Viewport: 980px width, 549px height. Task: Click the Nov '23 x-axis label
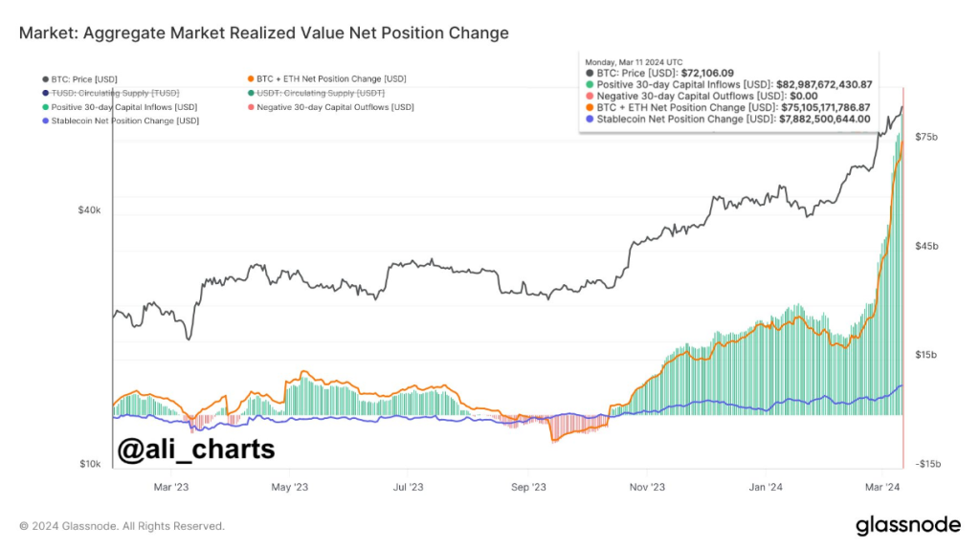click(647, 487)
